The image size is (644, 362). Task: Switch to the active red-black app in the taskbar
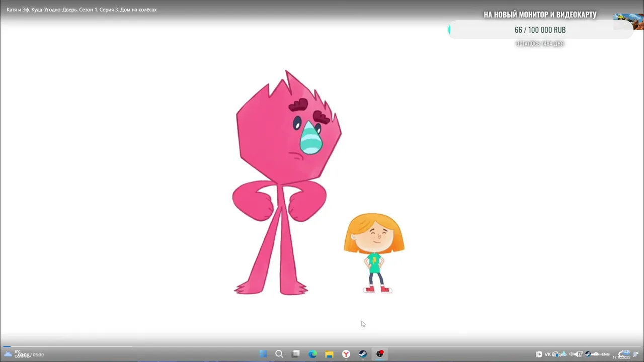[x=380, y=354]
